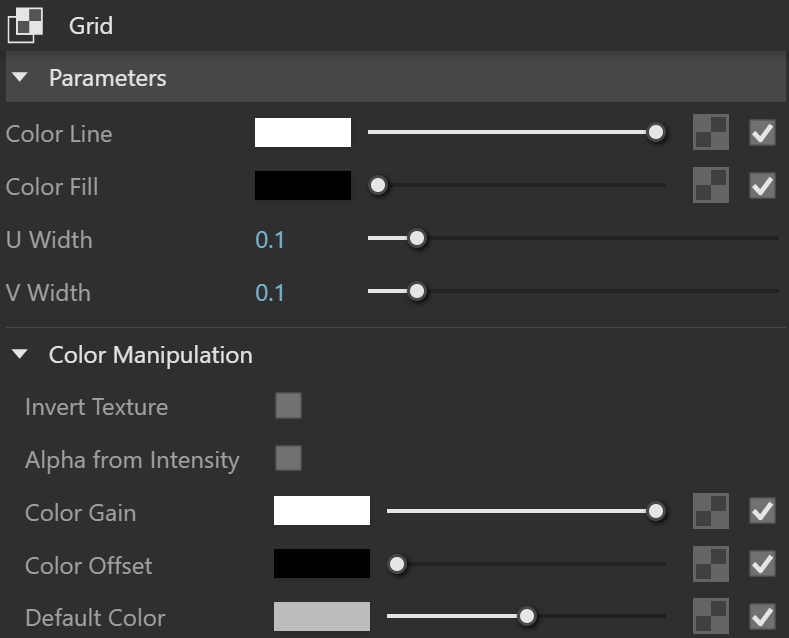Click the Parameters section header label

point(108,78)
